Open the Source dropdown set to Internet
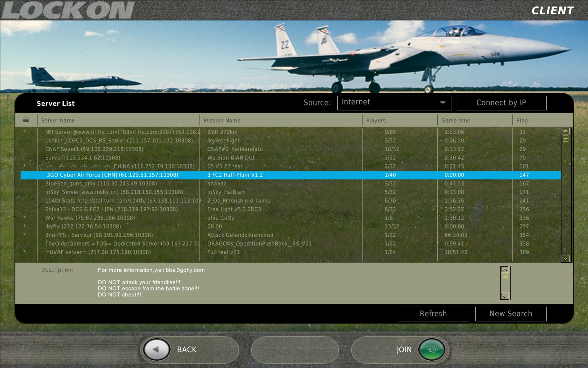This screenshot has height=368, width=588. (394, 103)
